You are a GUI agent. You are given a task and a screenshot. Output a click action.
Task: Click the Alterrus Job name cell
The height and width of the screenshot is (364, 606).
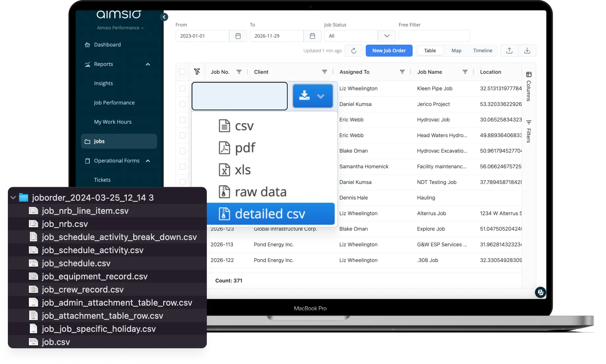tap(431, 213)
